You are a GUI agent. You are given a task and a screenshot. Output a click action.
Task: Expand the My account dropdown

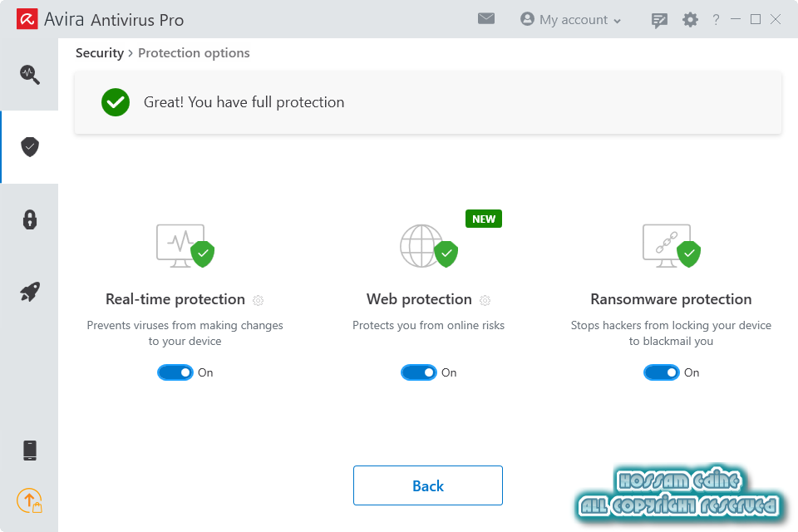571,20
